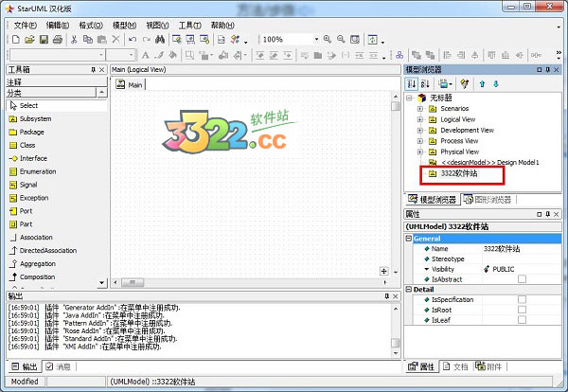Switch to the 图形浏览器 tab
Screen dimensions: 568x392
(488, 199)
